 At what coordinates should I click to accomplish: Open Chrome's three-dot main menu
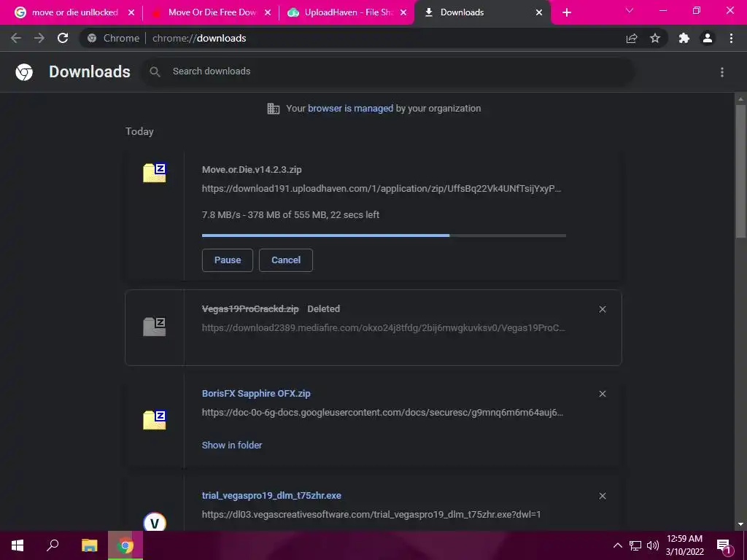731,38
